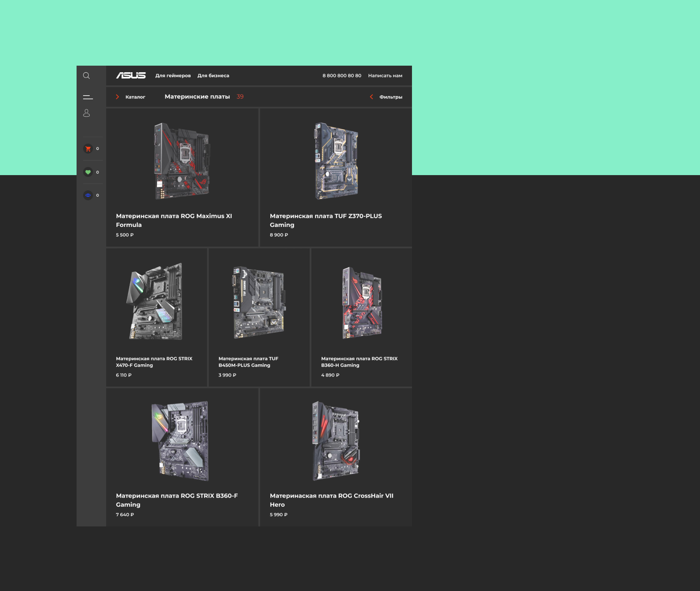700x591 pixels.
Task: Click Написать нам link
Action: click(385, 76)
